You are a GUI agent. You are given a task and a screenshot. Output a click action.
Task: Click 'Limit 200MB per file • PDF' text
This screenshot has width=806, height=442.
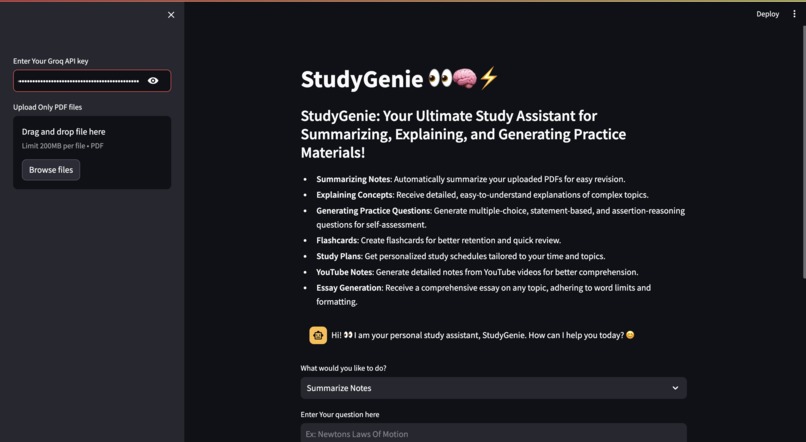62,146
